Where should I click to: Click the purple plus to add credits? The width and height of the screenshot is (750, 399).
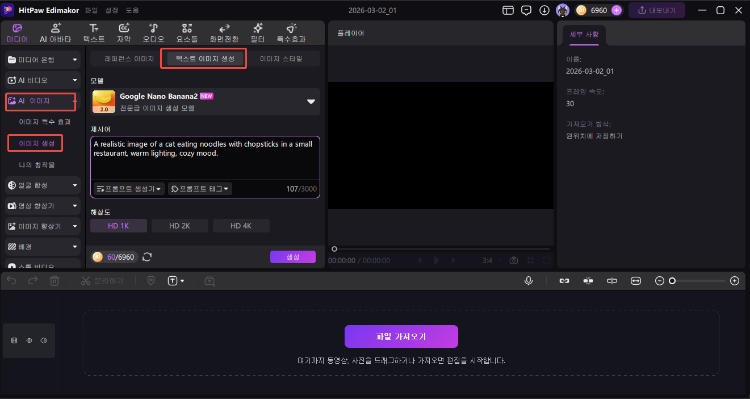click(617, 11)
